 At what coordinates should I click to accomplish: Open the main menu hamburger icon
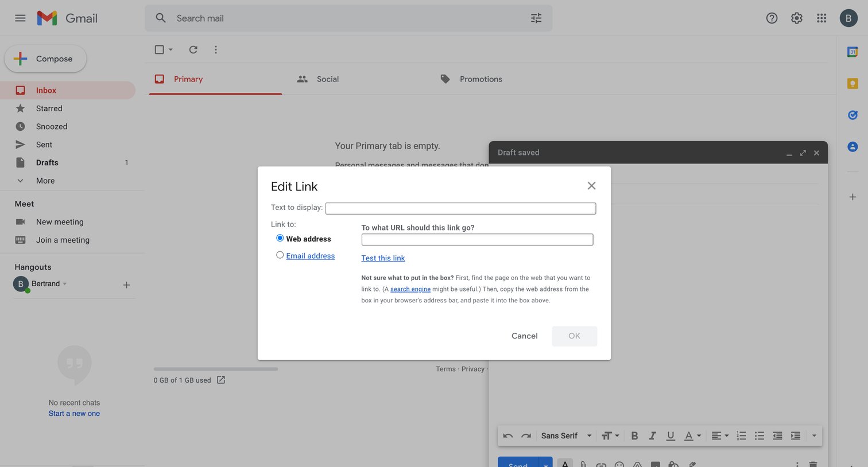[x=20, y=18]
